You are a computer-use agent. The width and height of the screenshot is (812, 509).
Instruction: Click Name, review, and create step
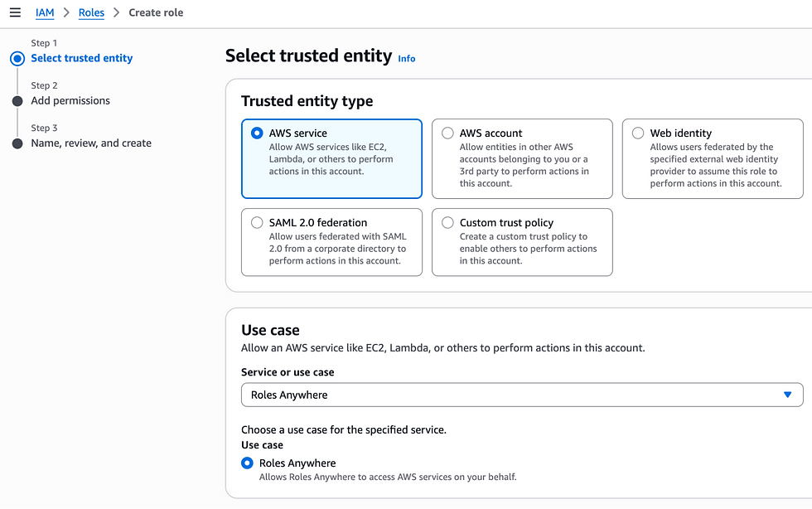[x=91, y=143]
